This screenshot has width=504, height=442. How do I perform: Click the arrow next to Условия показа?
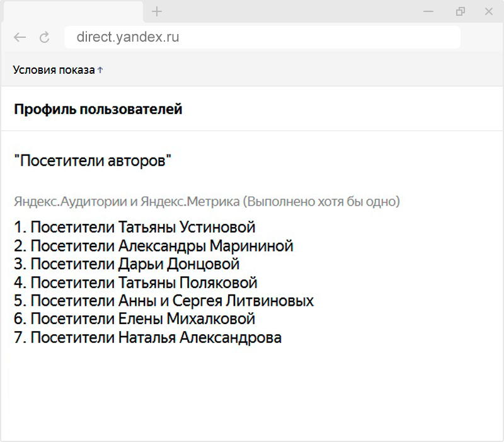[x=100, y=70]
